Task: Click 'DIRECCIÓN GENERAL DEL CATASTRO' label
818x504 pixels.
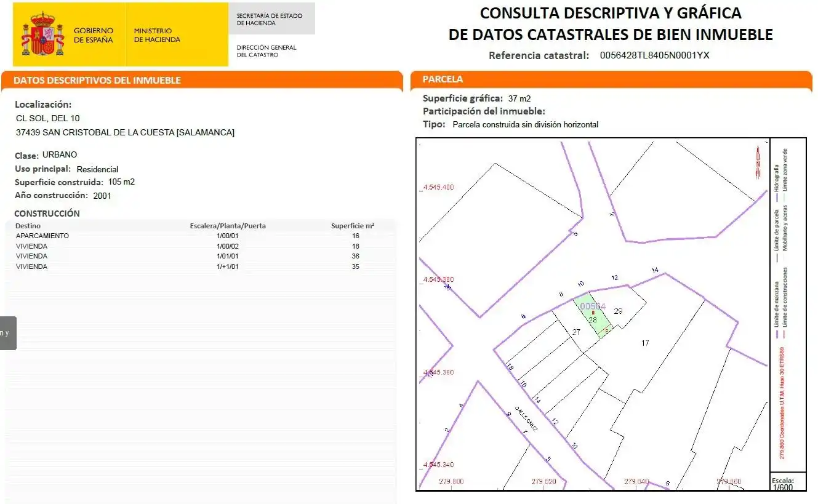Action: tap(267, 51)
